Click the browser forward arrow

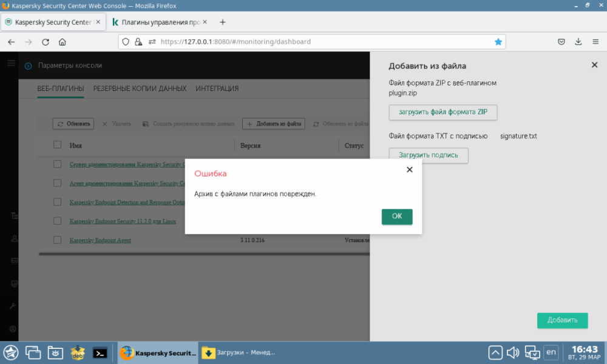click(29, 42)
